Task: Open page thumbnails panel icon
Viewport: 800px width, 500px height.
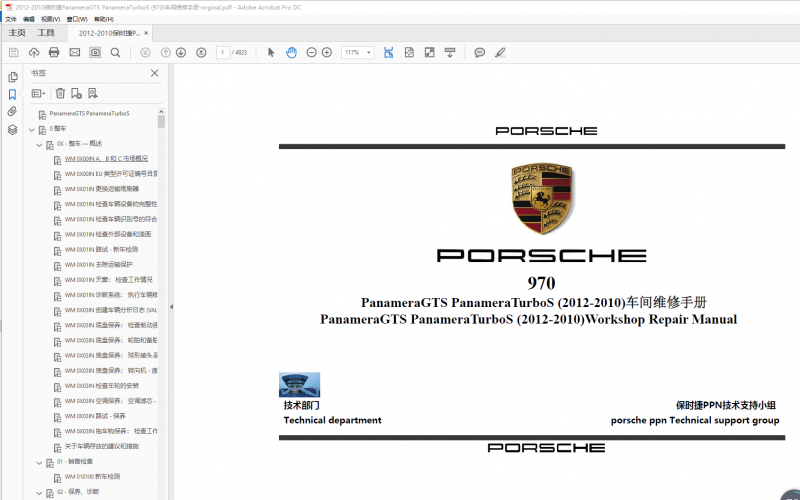Action: click(13, 77)
